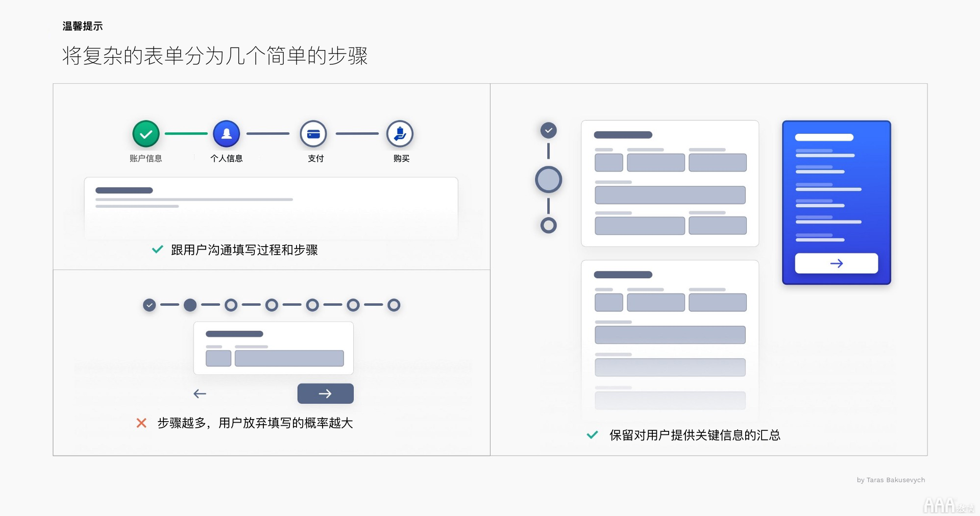Click the white arrow button on blue card
Image resolution: width=980 pixels, height=516 pixels.
click(836, 263)
